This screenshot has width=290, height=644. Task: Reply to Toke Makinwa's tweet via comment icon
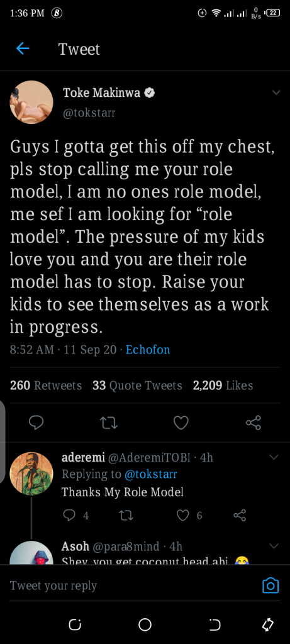(36, 422)
